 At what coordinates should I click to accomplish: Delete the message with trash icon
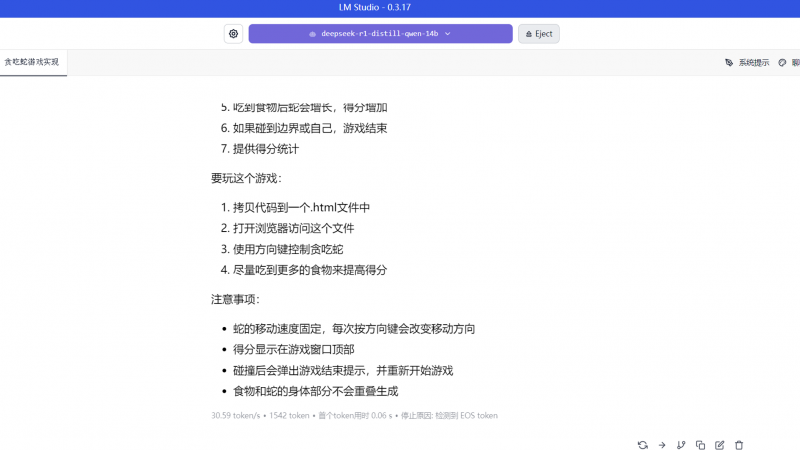coord(739,445)
